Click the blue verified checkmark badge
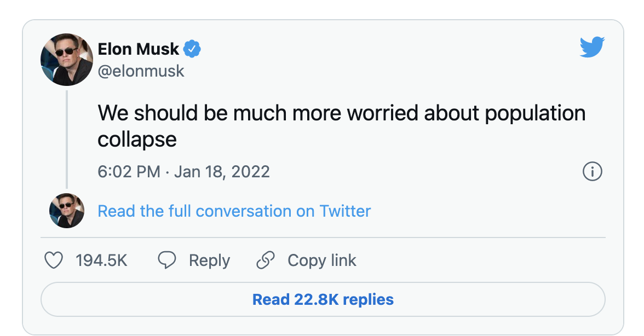This screenshot has width=644, height=336. (x=192, y=49)
